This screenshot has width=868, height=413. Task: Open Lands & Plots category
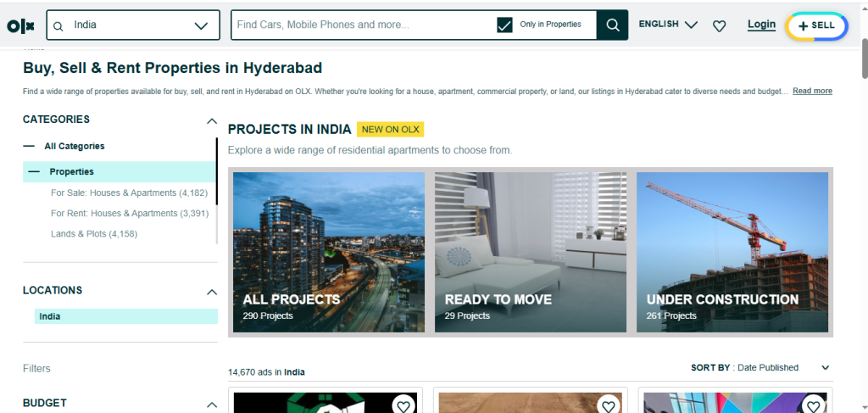click(x=94, y=233)
